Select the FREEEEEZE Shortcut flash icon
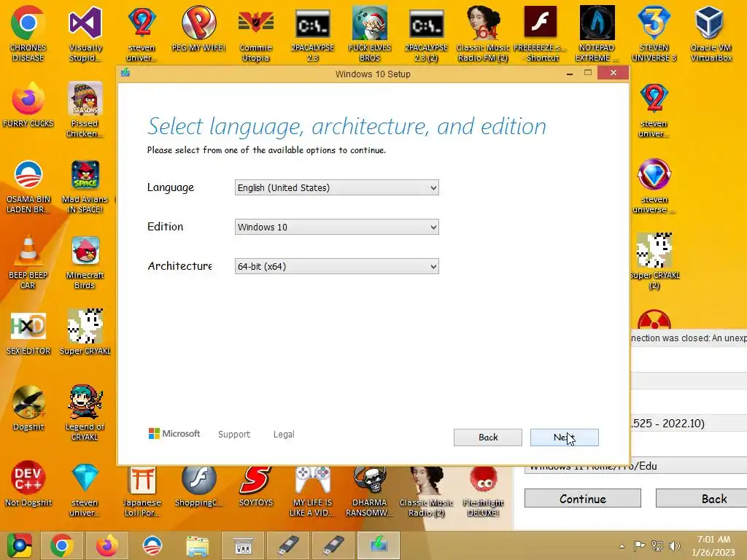Image resolution: width=747 pixels, height=560 pixels. pos(541,34)
